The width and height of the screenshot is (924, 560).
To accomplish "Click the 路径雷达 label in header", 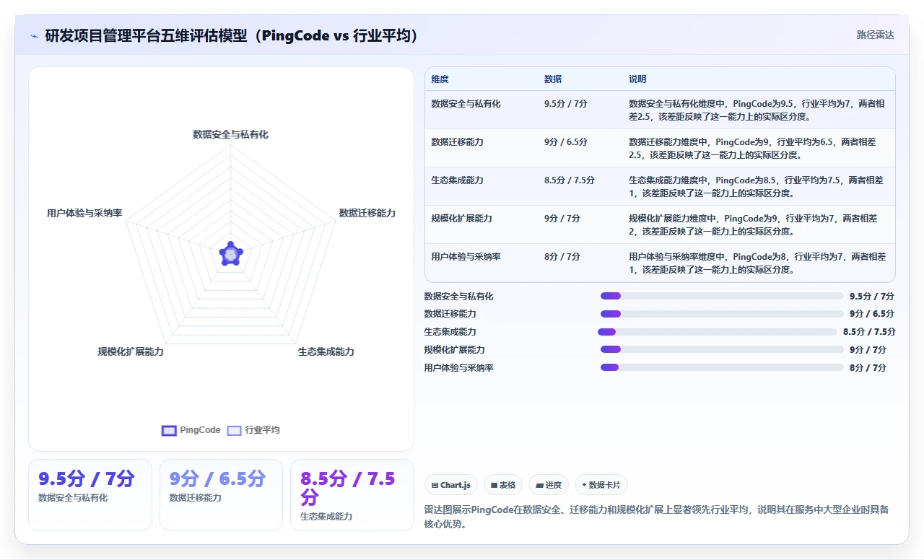I will [876, 35].
